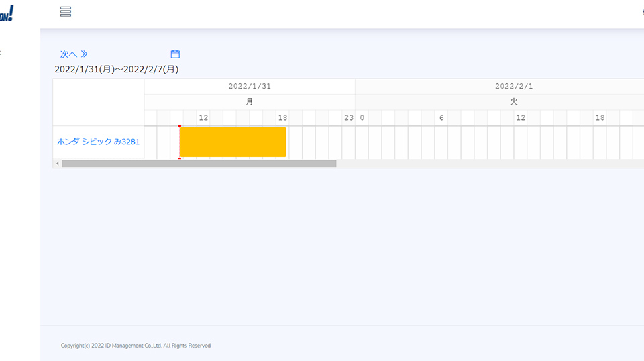The width and height of the screenshot is (644, 361).
Task: Click the scrollbar left arrow
Action: [x=58, y=164]
